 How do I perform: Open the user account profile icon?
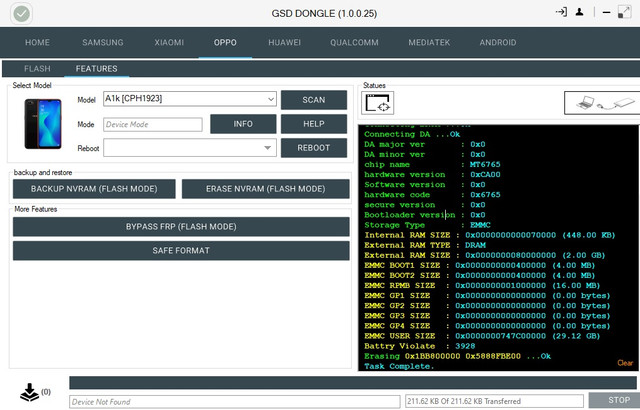pyautogui.click(x=580, y=13)
